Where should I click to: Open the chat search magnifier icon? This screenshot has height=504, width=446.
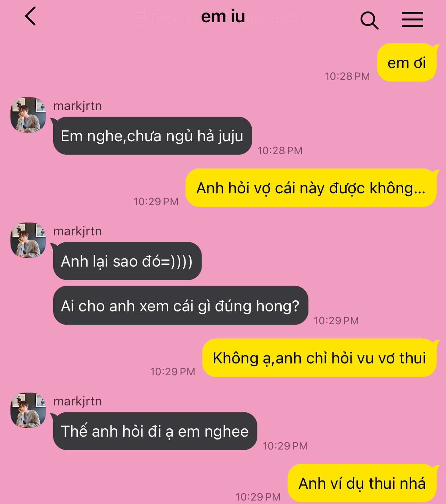pos(369,20)
